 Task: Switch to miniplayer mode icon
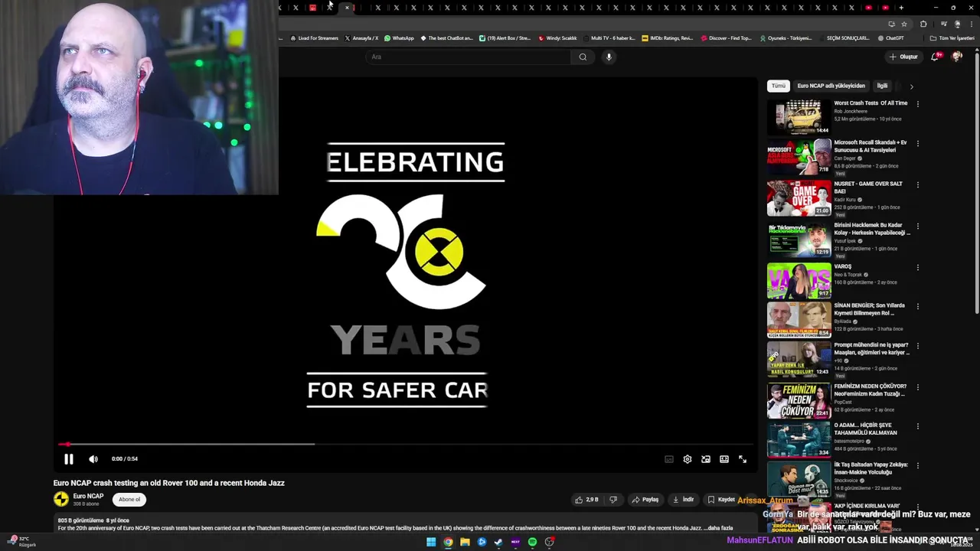706,459
